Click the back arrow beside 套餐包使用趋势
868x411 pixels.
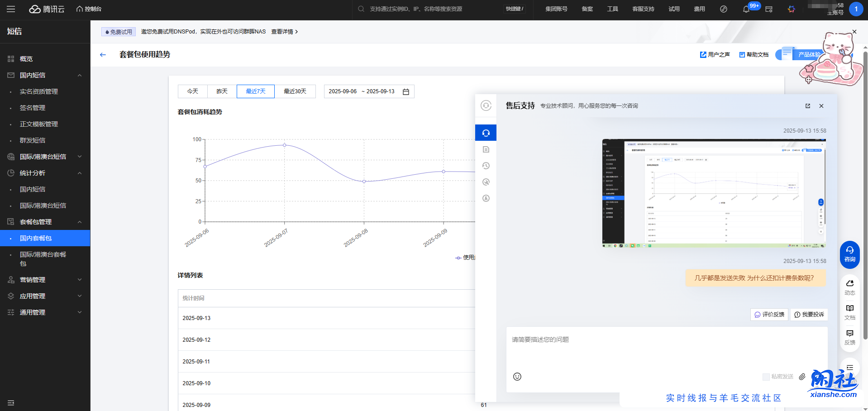coord(103,55)
